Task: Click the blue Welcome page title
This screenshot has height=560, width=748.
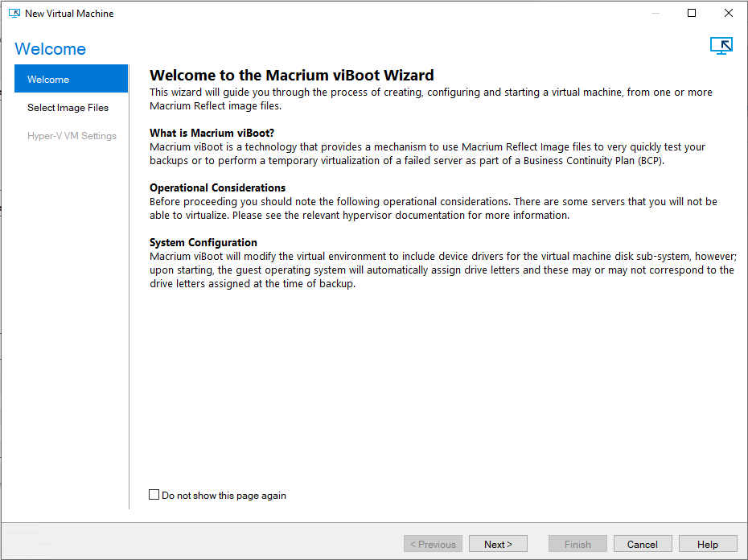Action: (x=50, y=49)
